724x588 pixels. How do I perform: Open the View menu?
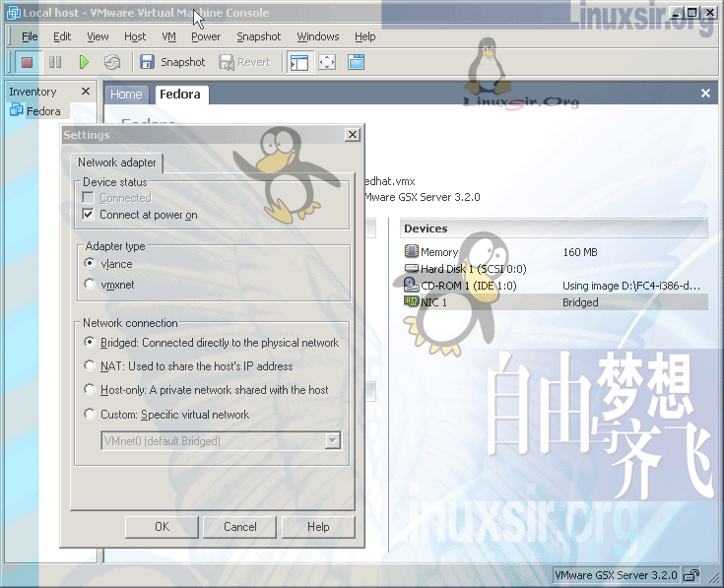click(98, 36)
